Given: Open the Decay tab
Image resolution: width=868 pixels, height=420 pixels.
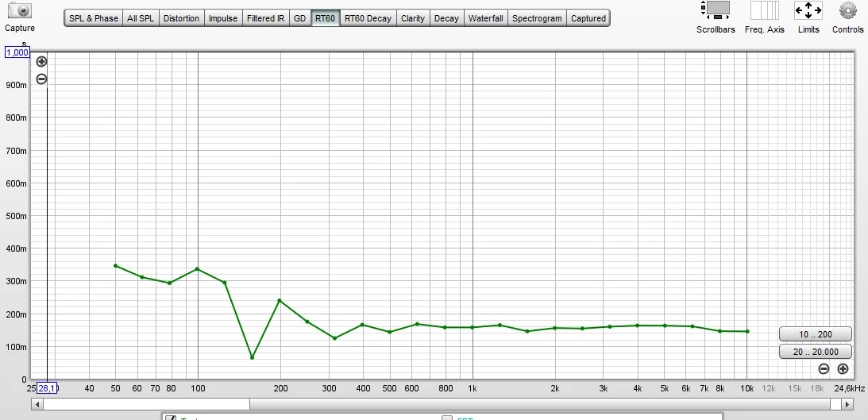Looking at the screenshot, I should (x=446, y=18).
